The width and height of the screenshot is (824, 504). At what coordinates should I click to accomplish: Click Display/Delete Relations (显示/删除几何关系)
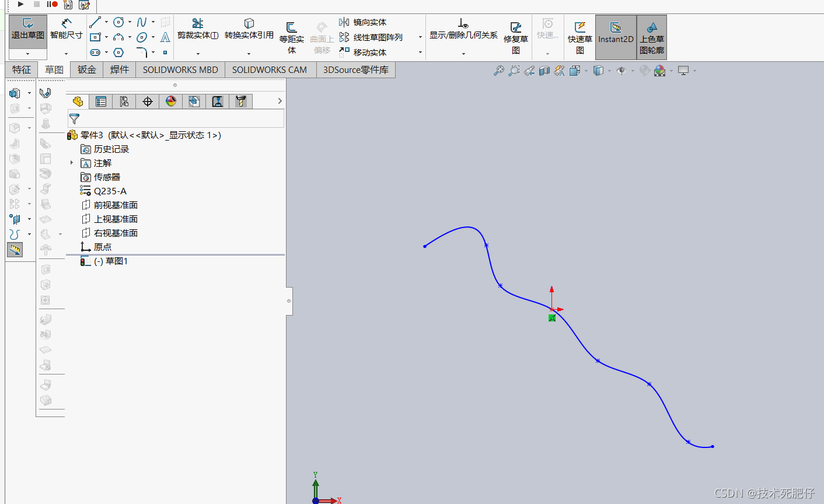point(463,29)
